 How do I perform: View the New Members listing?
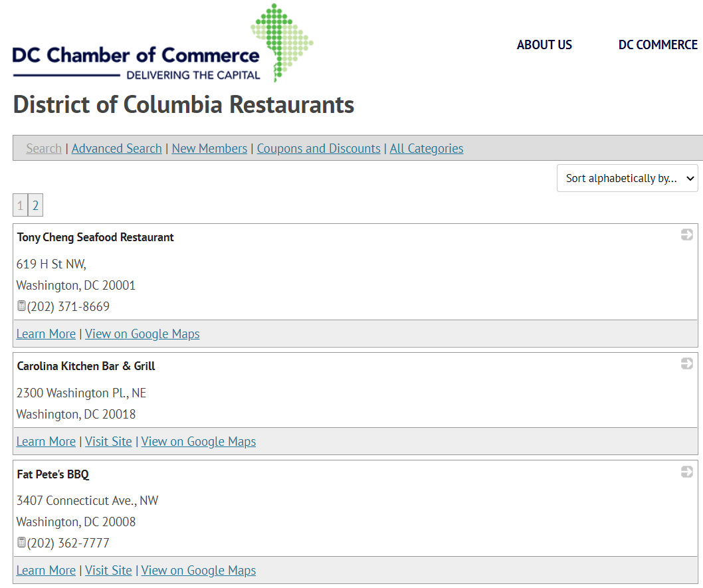pyautogui.click(x=209, y=148)
